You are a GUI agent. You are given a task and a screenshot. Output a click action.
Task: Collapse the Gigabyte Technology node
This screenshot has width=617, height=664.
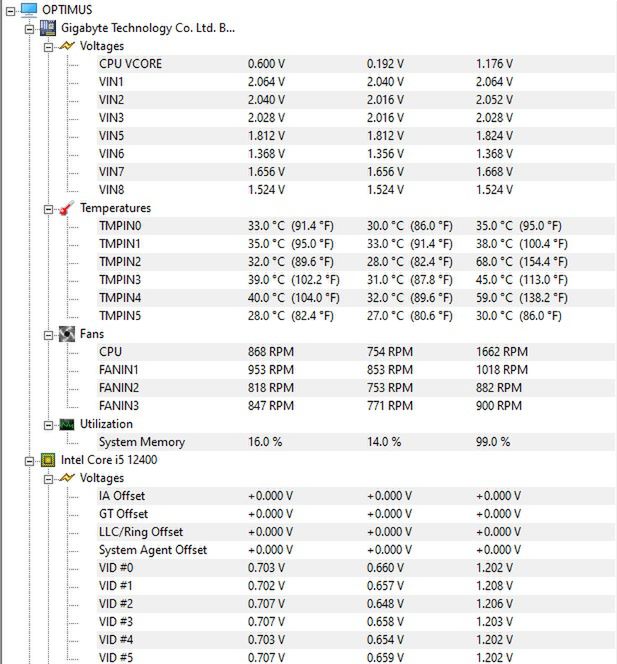click(x=29, y=29)
